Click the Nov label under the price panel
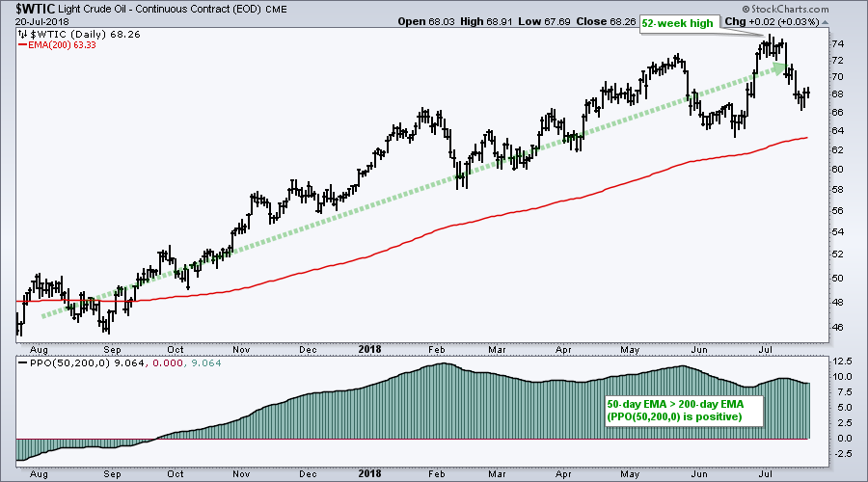Viewport: 868px width, 482px height. click(x=241, y=350)
